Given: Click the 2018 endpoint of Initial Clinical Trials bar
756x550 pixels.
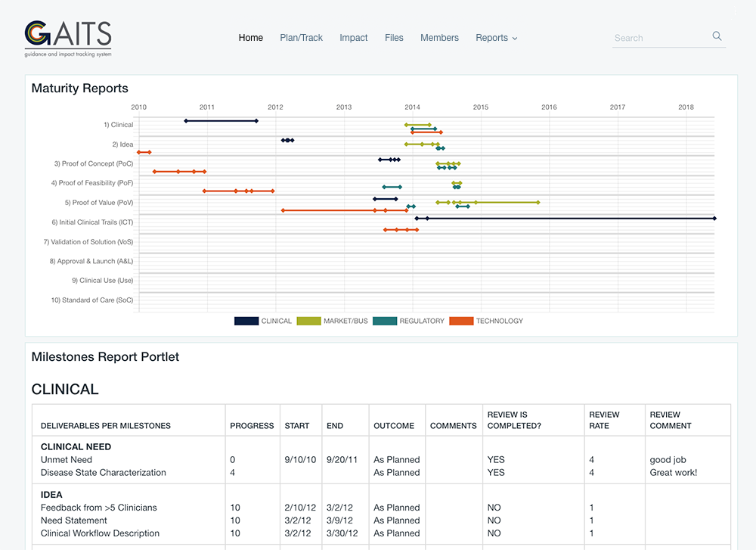Looking at the screenshot, I should pyautogui.click(x=714, y=218).
